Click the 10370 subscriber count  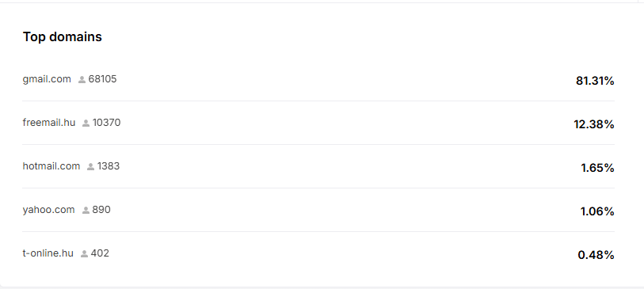click(x=106, y=123)
